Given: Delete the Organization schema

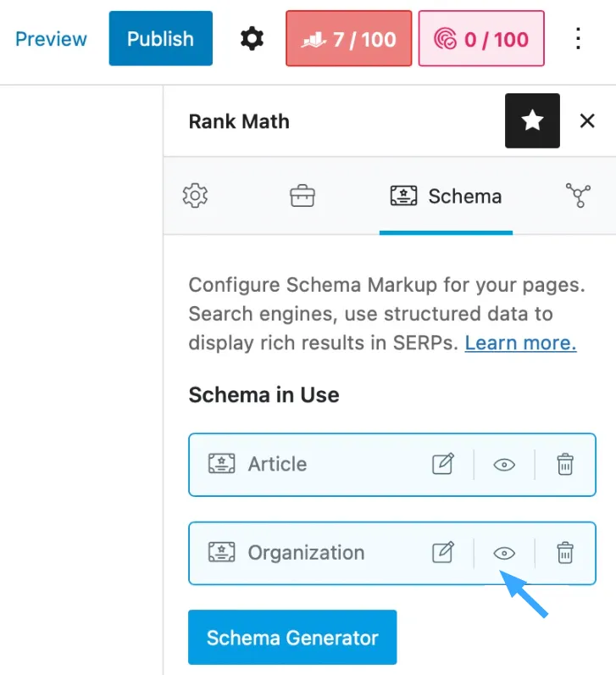Looking at the screenshot, I should point(565,552).
